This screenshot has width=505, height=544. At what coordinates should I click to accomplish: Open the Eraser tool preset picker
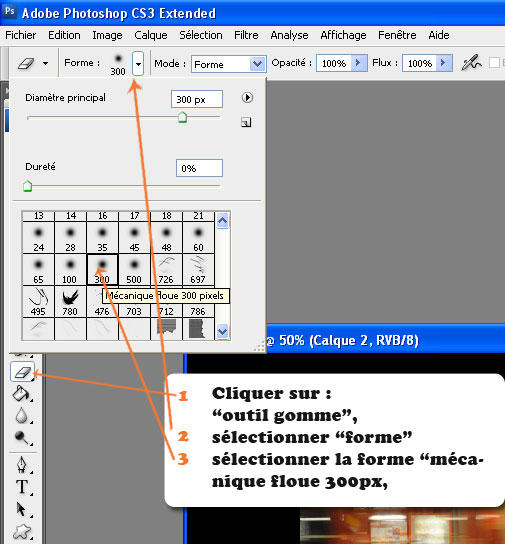(x=45, y=63)
